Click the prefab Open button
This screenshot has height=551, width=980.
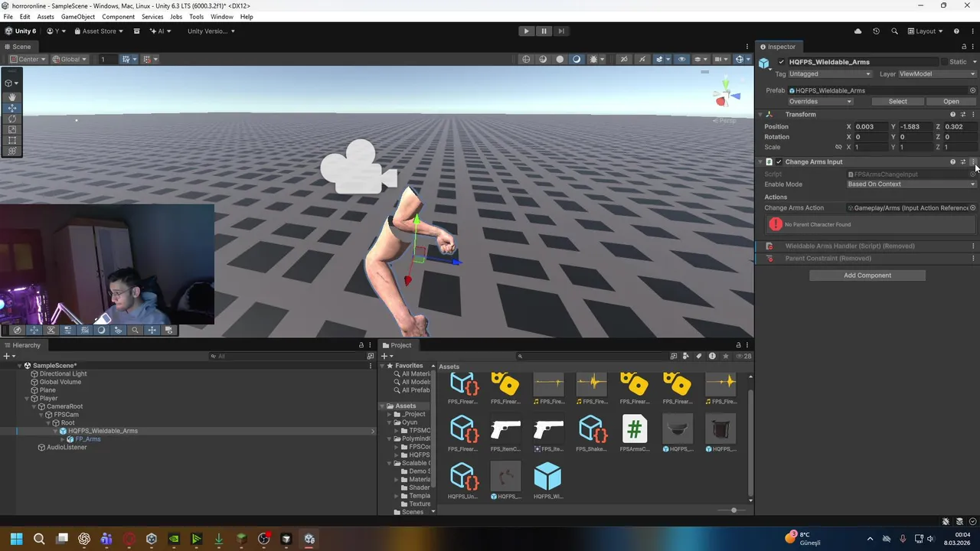click(951, 101)
